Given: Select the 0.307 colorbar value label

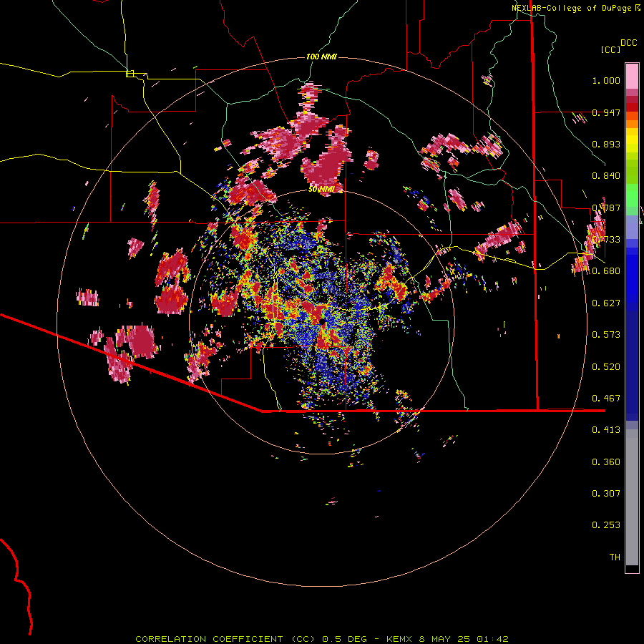Looking at the screenshot, I should 606,493.
